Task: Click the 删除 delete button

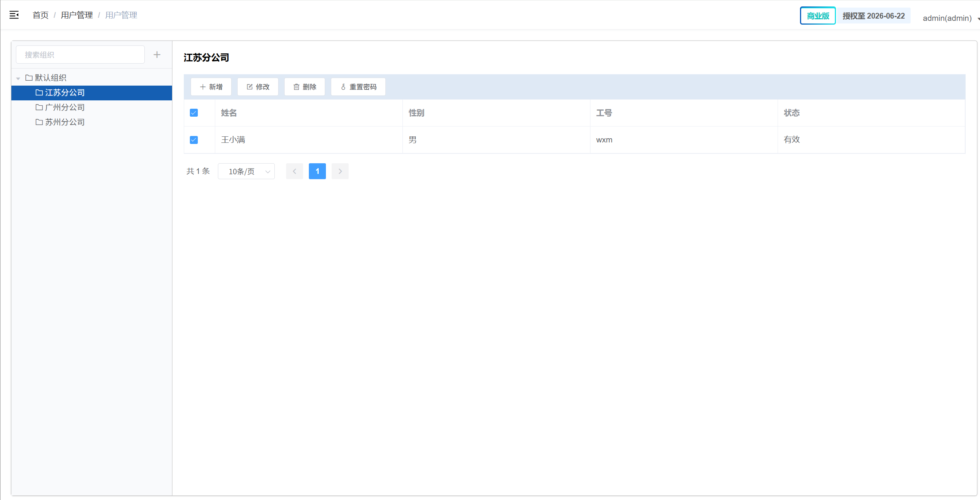Action: click(305, 87)
